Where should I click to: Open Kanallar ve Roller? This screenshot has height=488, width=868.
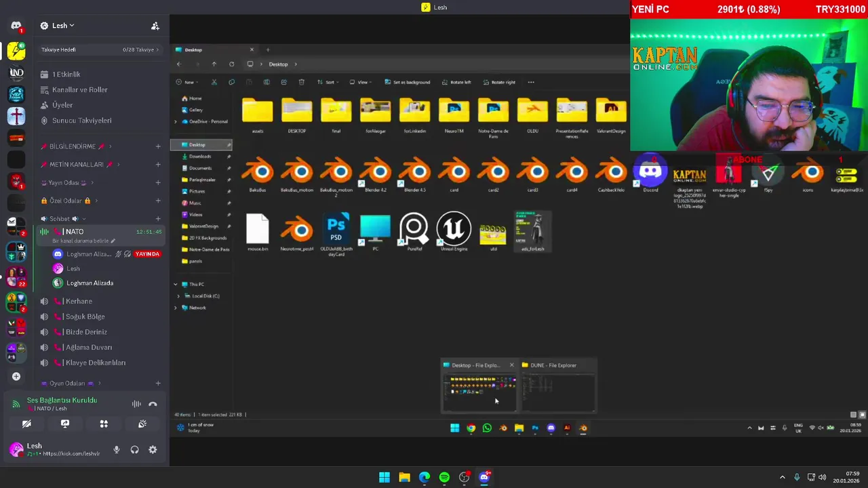79,89
